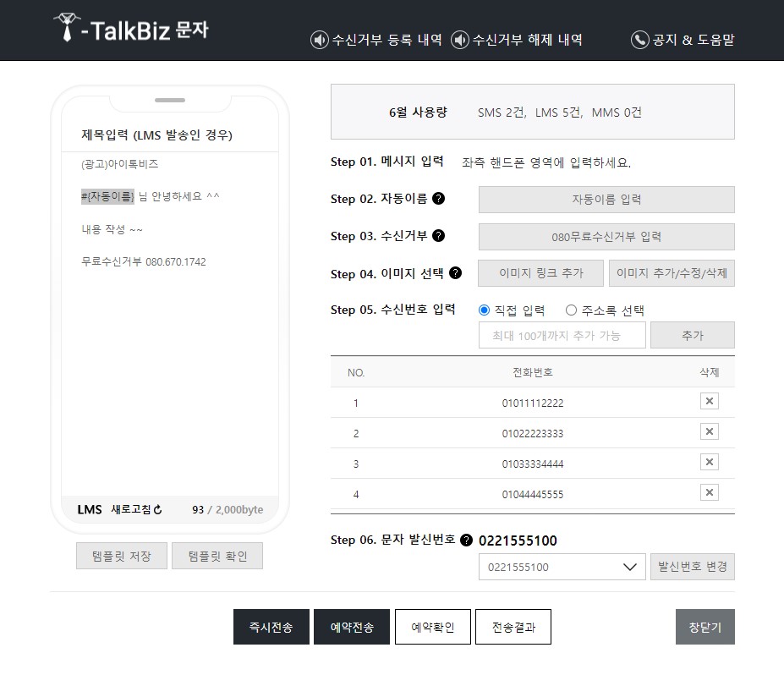
Task: Focus the 최대 100개까지 추가 가능 input
Action: point(562,335)
